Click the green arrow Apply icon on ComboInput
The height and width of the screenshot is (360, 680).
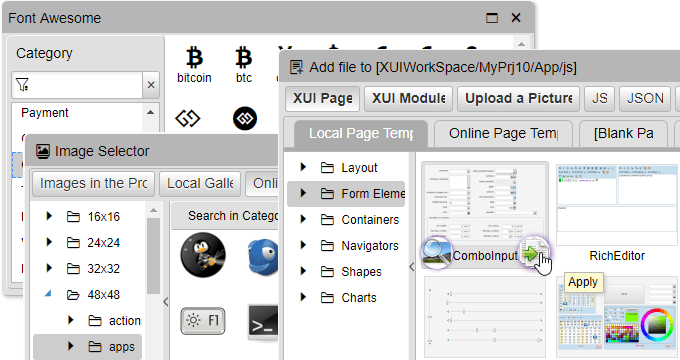pos(534,252)
